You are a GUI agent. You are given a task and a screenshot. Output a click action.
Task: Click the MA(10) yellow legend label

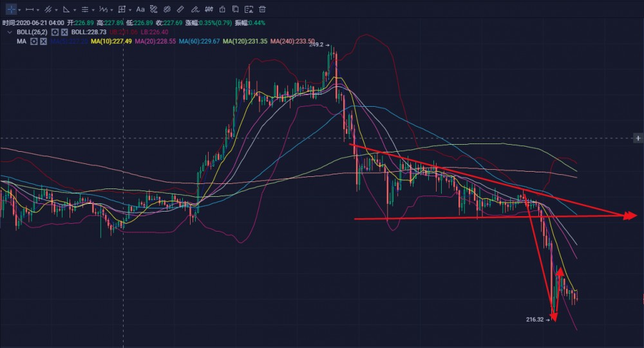[111, 41]
